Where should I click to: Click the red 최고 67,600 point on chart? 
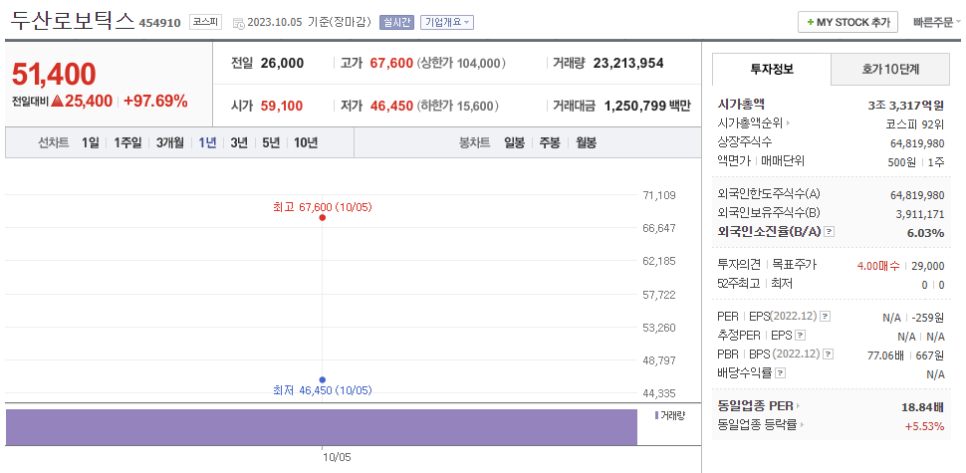[322, 217]
